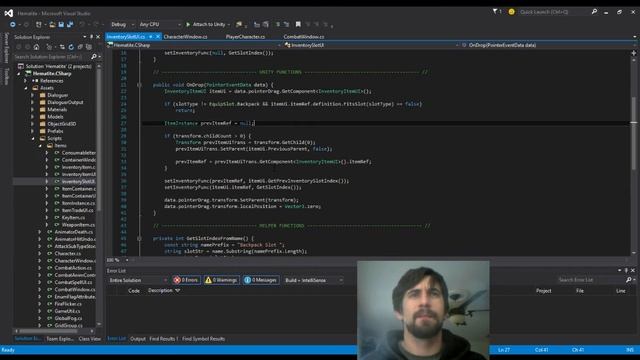Click the notifications flag icon
640x360 pixels.
(495, 12)
